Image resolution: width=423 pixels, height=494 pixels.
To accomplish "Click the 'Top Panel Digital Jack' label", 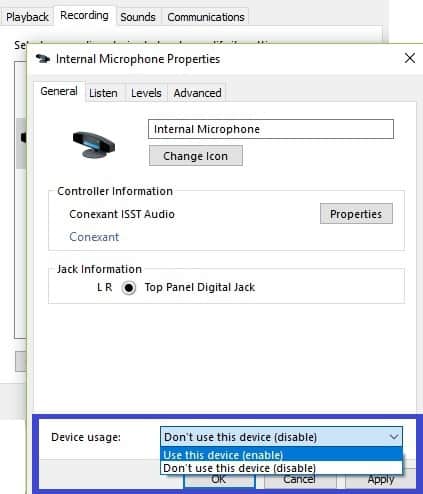I will 200,287.
